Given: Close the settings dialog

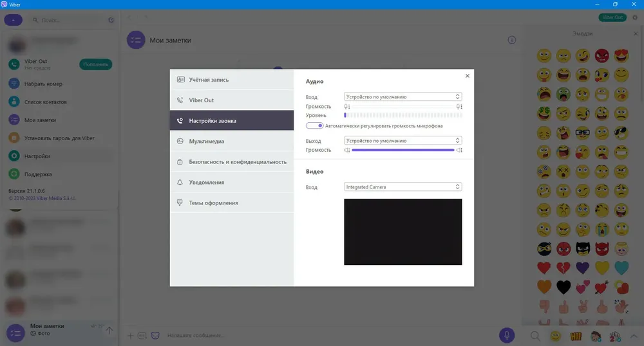Looking at the screenshot, I should tap(467, 76).
